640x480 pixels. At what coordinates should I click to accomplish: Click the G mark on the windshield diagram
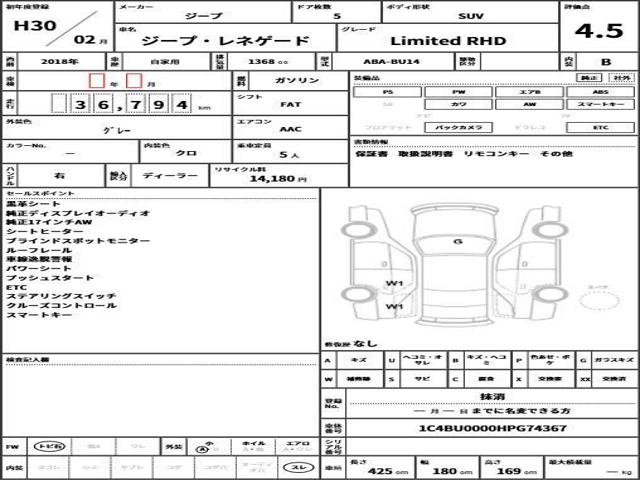(x=458, y=242)
